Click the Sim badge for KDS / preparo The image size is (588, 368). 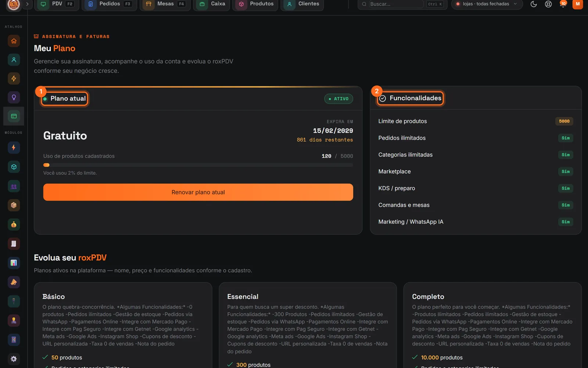pos(566,188)
